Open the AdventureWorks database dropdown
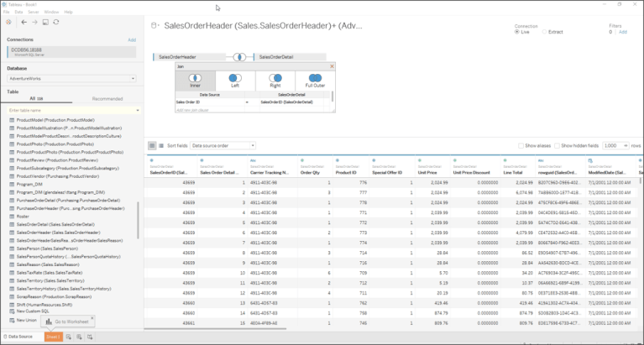The image size is (644, 345). coord(71,78)
